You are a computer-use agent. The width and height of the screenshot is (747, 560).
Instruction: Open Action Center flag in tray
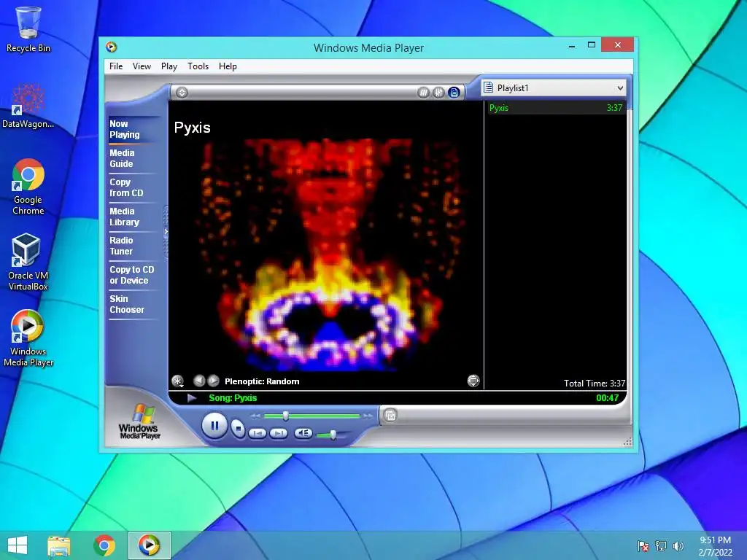tap(643, 545)
